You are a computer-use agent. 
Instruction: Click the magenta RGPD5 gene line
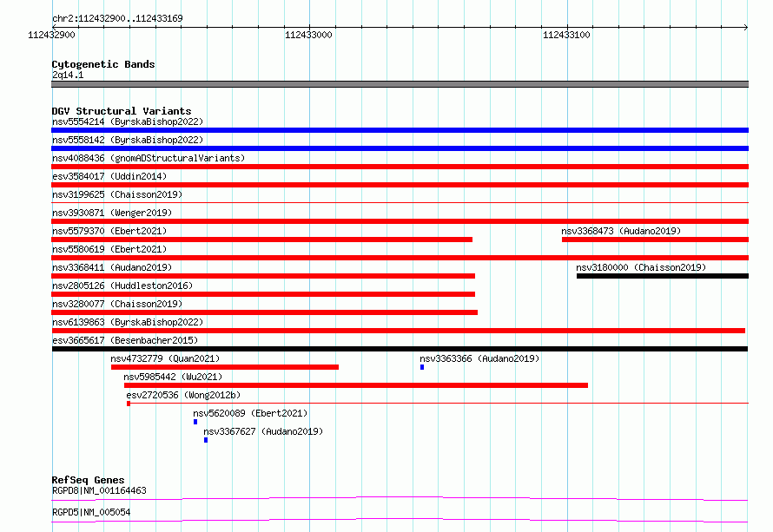pos(400,520)
